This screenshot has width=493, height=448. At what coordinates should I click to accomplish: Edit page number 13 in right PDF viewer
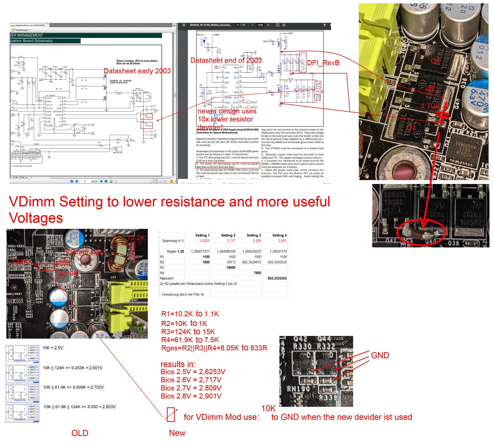[x=237, y=25]
